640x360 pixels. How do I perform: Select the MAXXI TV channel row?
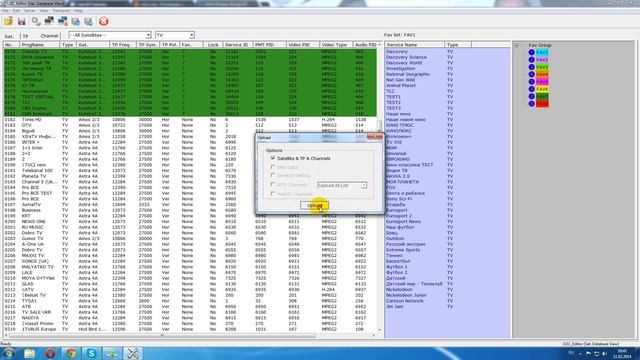[x=190, y=256]
